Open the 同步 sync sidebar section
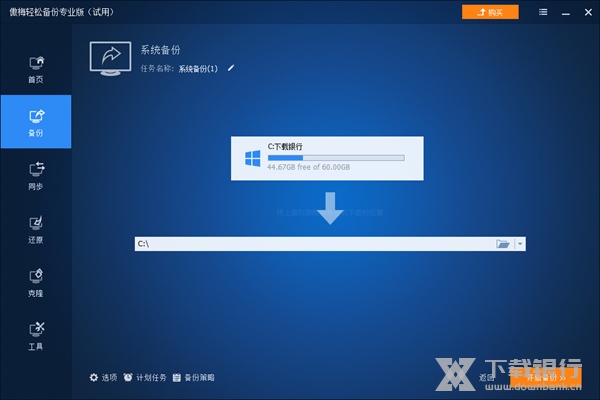Viewport: 600px width, 400px height. click(x=36, y=176)
